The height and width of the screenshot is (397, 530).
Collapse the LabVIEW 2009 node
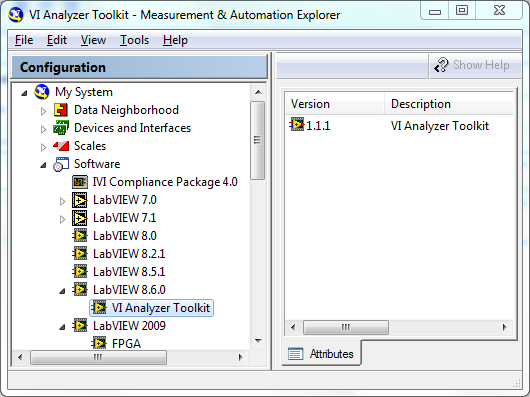[62, 327]
